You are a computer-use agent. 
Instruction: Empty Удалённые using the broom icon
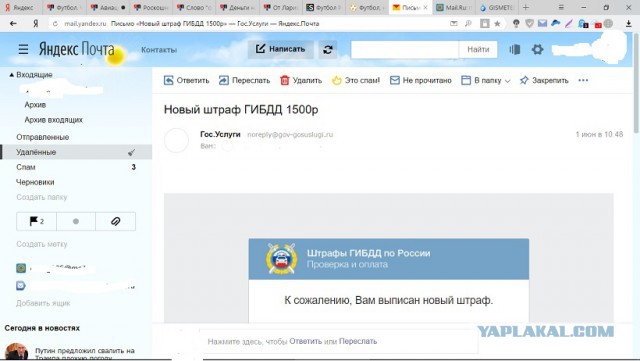(131, 152)
